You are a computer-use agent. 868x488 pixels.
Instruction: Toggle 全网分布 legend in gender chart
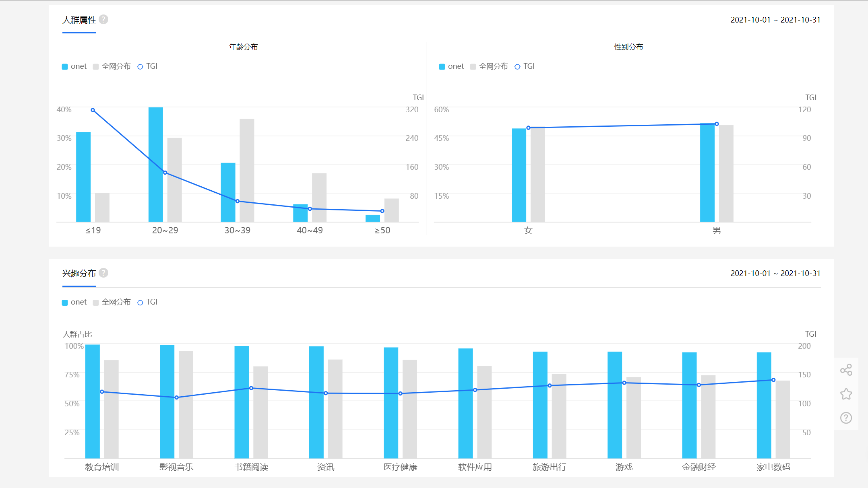click(x=489, y=66)
